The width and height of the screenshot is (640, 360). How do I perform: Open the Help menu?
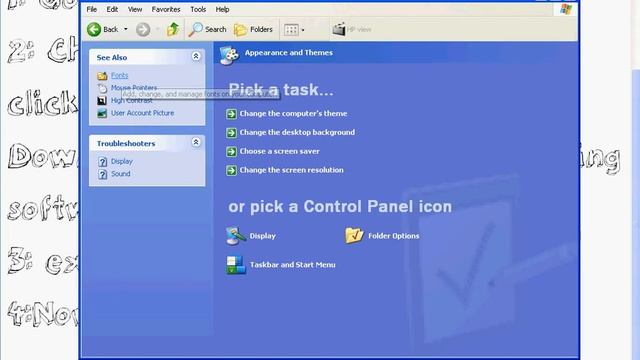point(222,9)
